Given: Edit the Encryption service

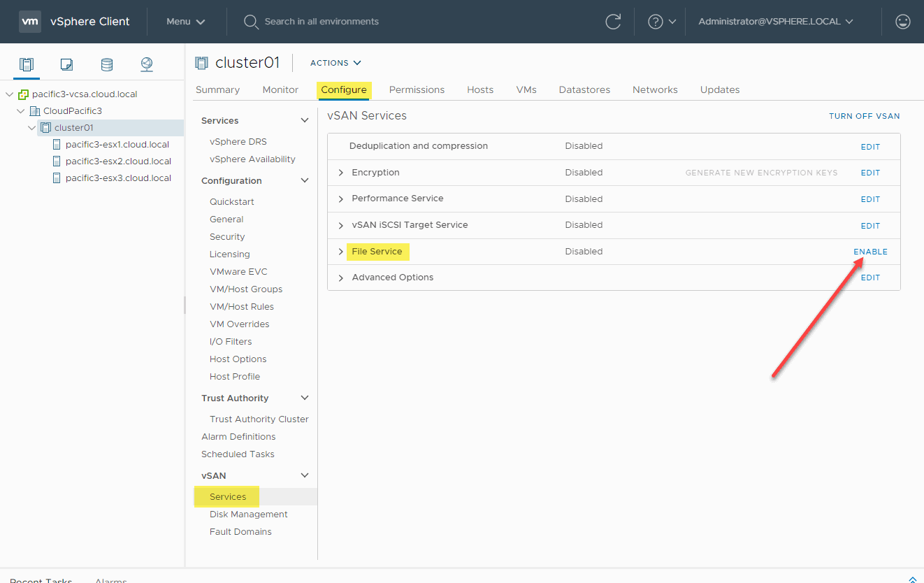Looking at the screenshot, I should [870, 173].
